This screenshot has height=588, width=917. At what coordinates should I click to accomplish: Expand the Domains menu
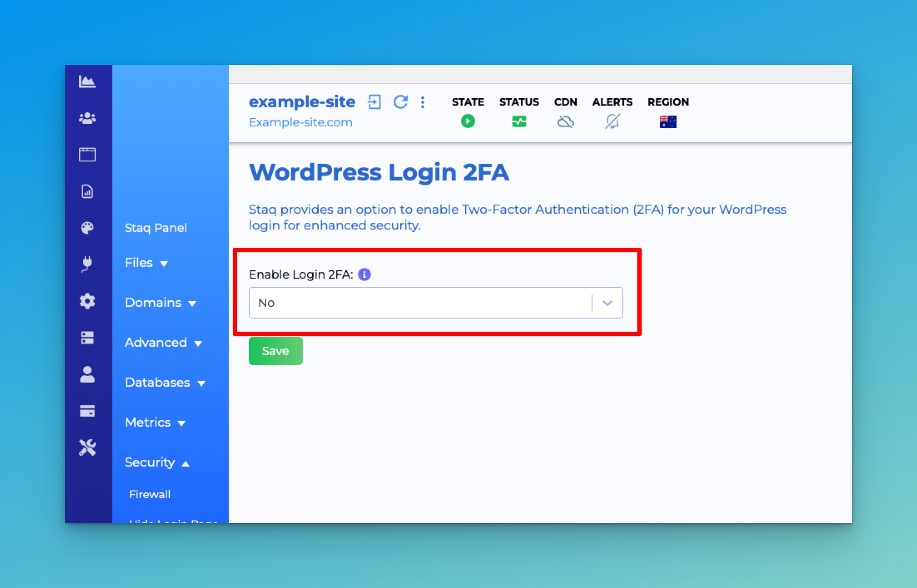161,303
